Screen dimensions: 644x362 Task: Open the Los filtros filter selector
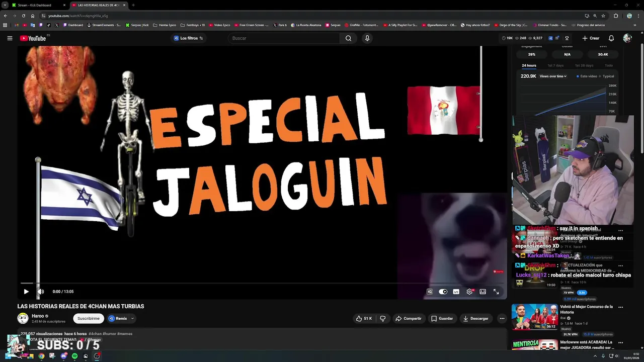[188, 38]
